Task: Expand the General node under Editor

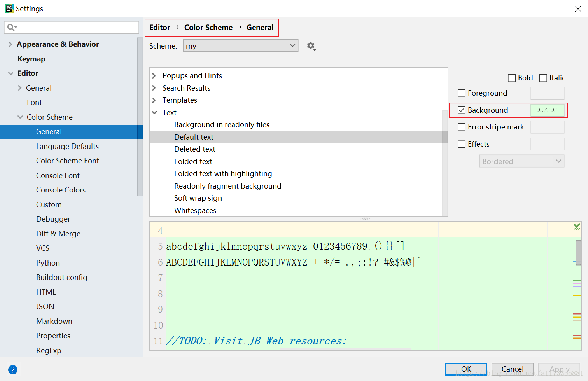Action: tap(20, 88)
